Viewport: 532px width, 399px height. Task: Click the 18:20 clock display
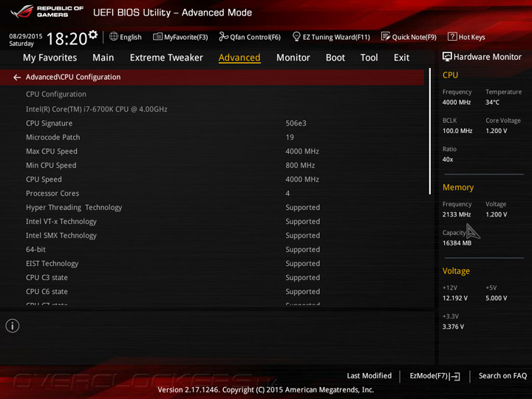click(x=66, y=38)
